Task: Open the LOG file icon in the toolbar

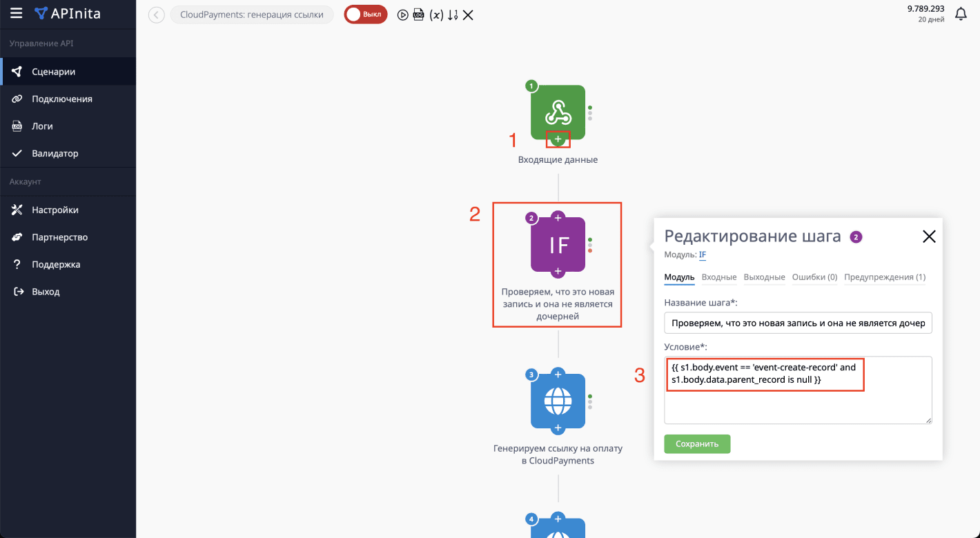Action: pos(420,14)
